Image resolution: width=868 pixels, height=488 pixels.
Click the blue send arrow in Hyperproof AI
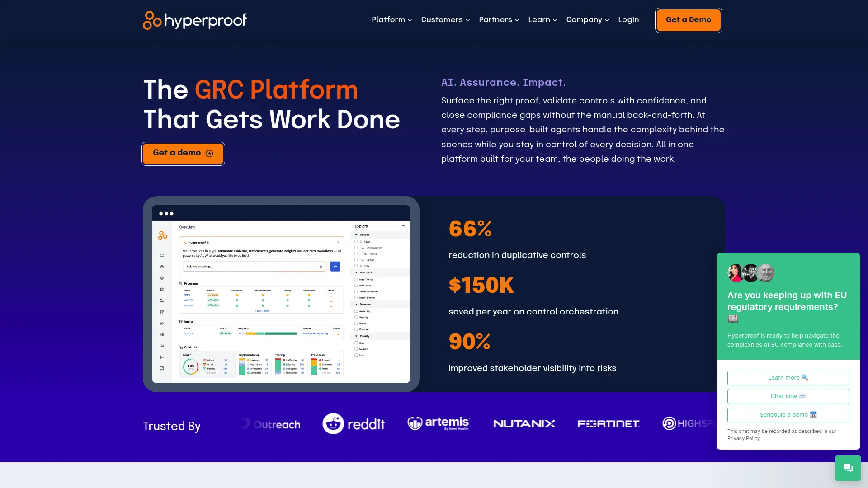click(335, 267)
